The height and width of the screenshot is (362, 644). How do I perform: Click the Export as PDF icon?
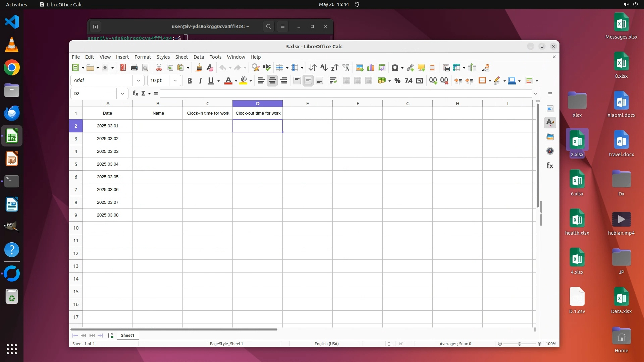pyautogui.click(x=123, y=68)
